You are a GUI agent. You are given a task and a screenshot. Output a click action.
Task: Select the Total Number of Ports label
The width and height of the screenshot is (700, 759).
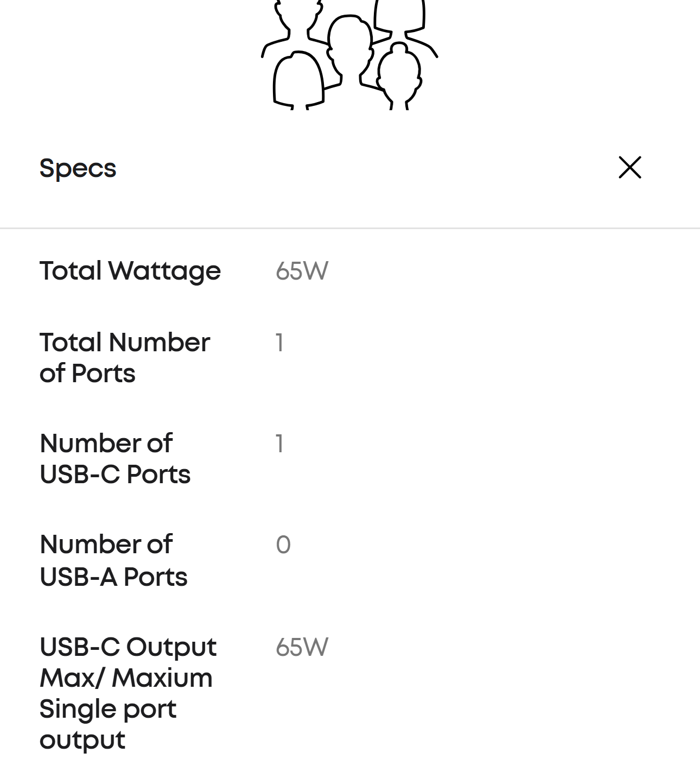(x=125, y=358)
